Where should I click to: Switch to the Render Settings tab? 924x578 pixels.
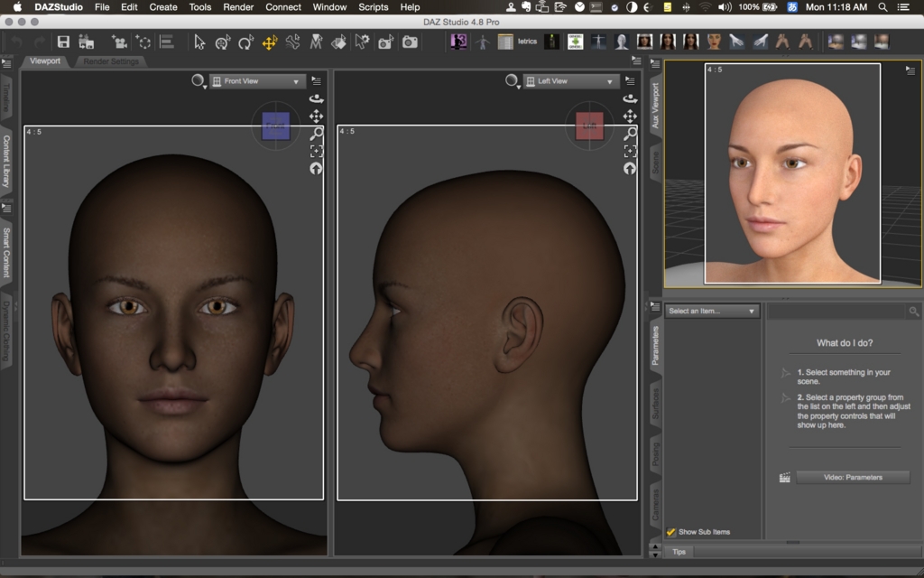pyautogui.click(x=110, y=62)
